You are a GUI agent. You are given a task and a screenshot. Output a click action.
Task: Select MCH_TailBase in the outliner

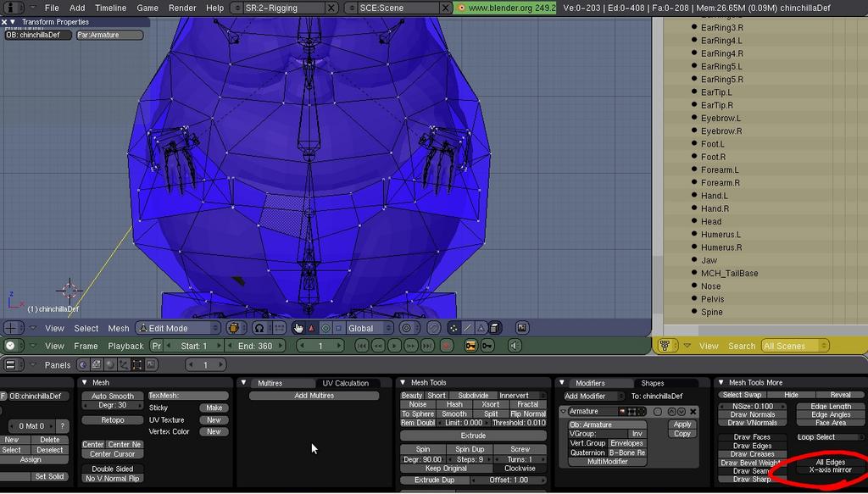coord(729,274)
